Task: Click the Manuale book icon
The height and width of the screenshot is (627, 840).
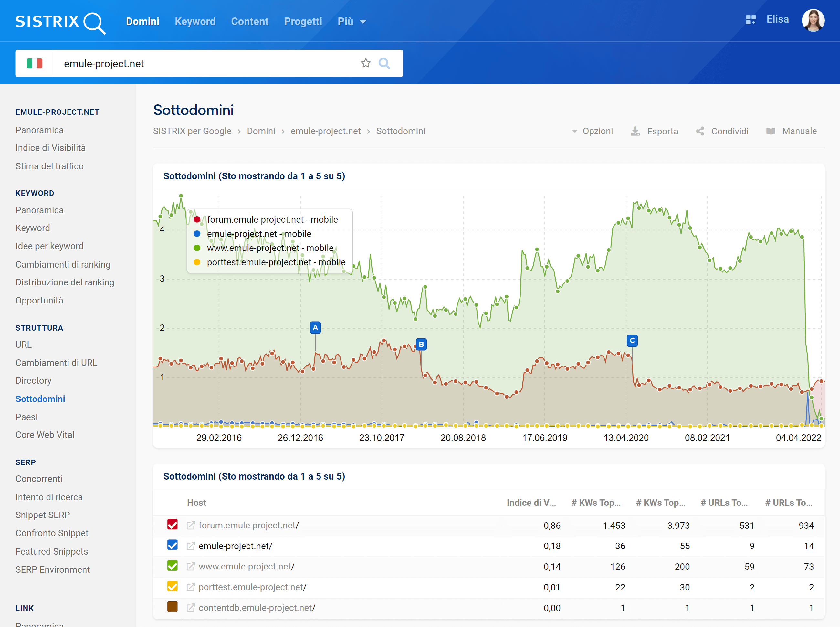Action: [x=772, y=131]
